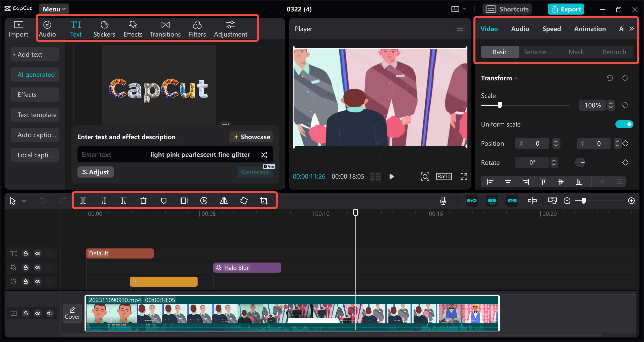
Task: Expand more inspector tabs chevron
Action: [x=632, y=29]
